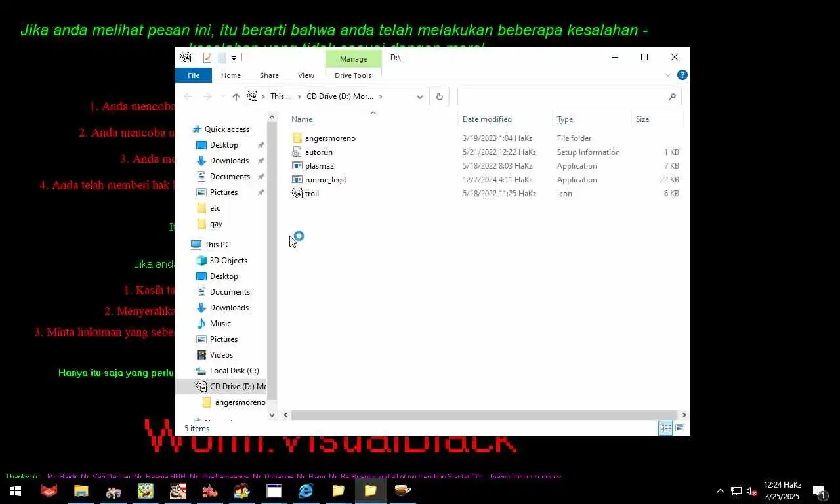Click the New folder quick access icon
The height and width of the screenshot is (504, 840).
tap(222, 58)
